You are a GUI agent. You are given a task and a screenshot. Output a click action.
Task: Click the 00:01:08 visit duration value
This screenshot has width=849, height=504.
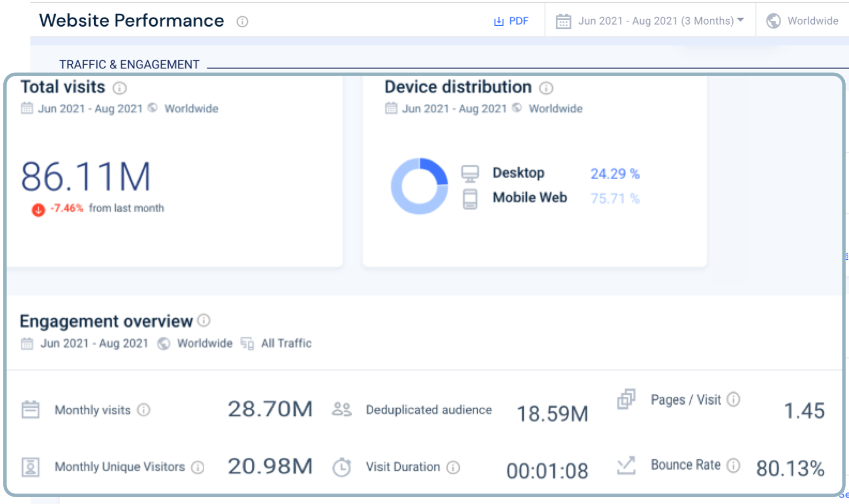[547, 471]
